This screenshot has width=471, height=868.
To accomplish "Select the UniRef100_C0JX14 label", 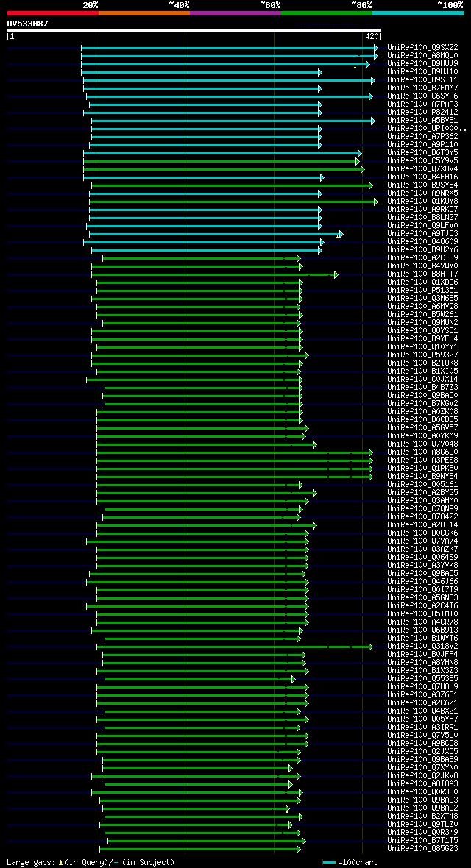I will pos(422,379).
